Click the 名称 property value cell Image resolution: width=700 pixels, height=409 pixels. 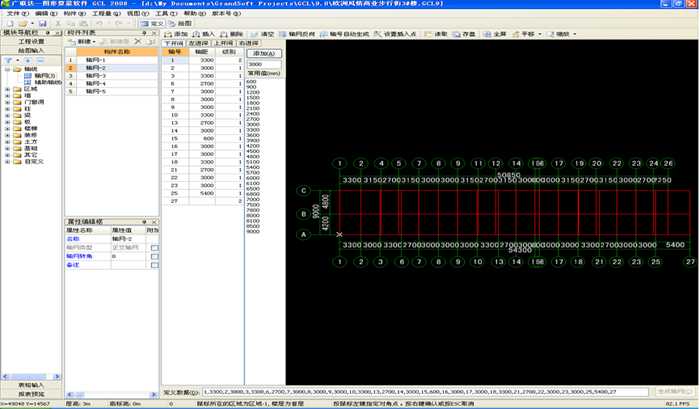pyautogui.click(x=128, y=239)
